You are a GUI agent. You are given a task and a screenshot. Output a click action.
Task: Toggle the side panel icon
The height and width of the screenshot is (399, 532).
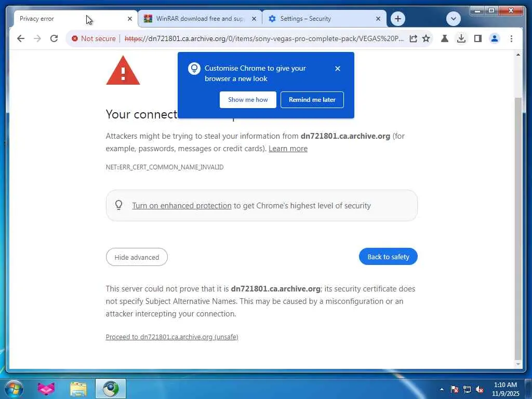(478, 38)
